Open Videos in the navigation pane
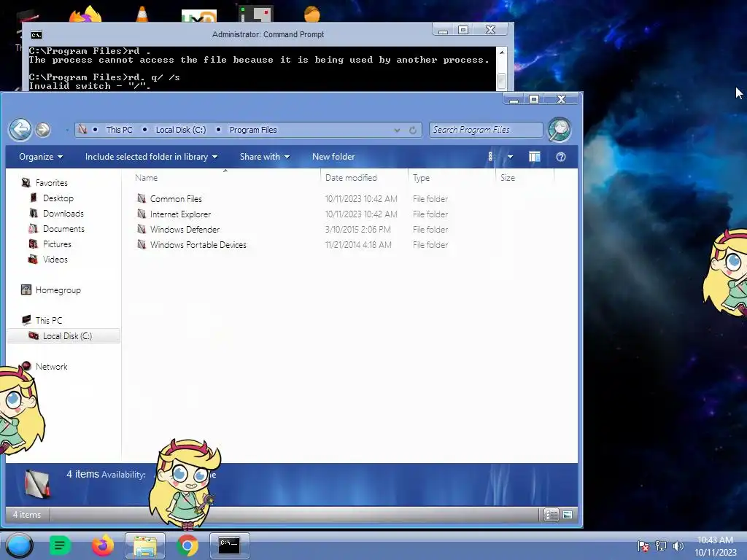The image size is (747, 560). click(x=55, y=260)
